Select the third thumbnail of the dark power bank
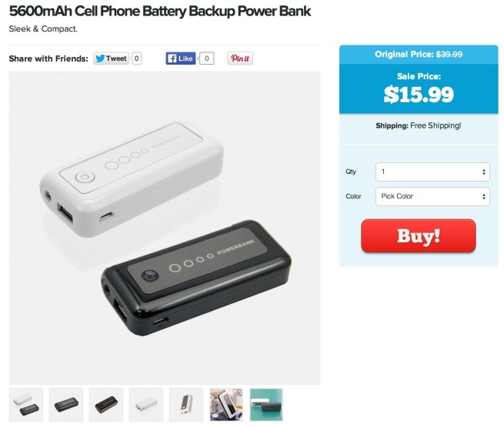The height and width of the screenshot is (427, 504). tap(106, 405)
